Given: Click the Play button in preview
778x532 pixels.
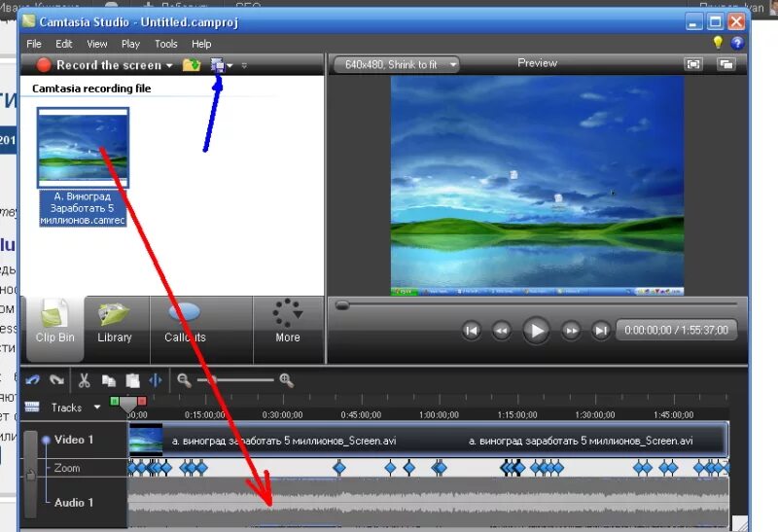Looking at the screenshot, I should pos(537,331).
